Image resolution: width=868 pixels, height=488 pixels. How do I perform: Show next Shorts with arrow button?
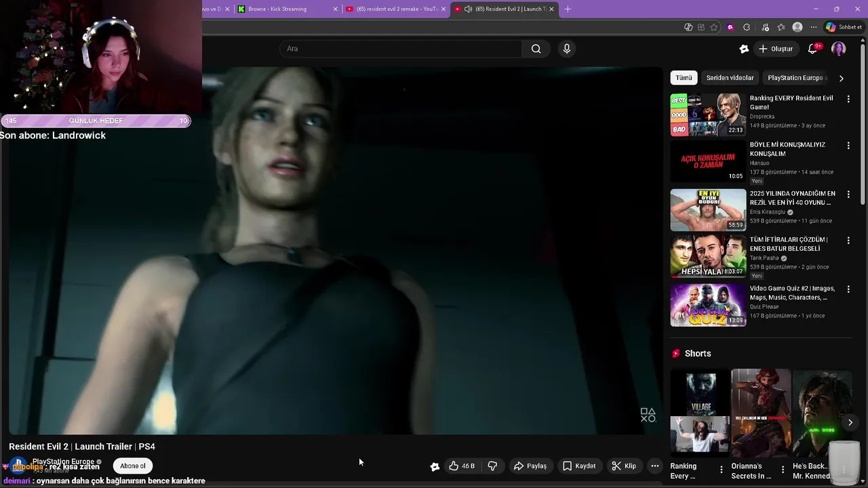coord(850,422)
